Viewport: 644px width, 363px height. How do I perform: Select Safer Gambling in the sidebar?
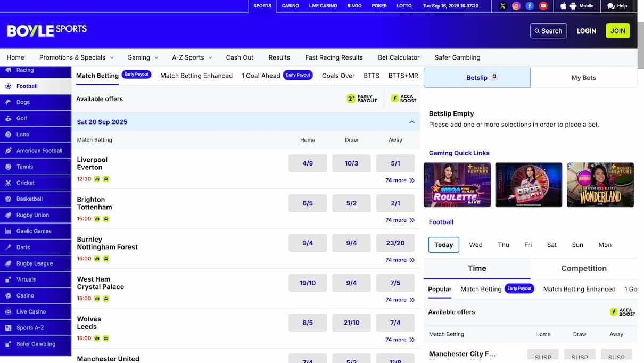click(36, 344)
